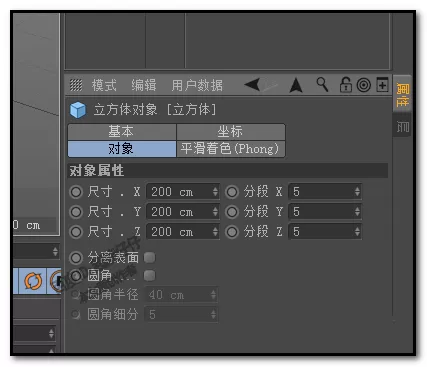This screenshot has width=427, height=367.
Task: Click stepper arrows of 分段 Z field
Action: click(357, 232)
